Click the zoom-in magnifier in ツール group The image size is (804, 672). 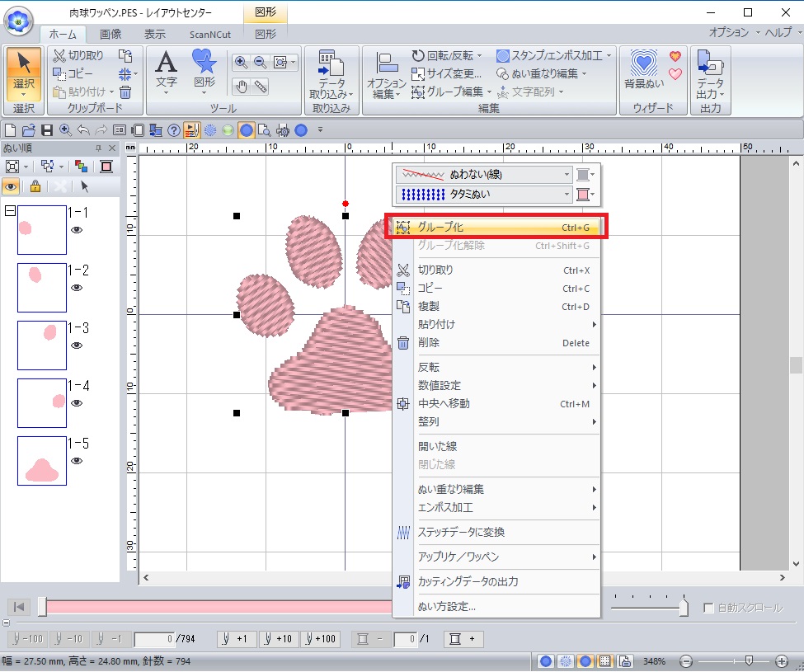(241, 62)
